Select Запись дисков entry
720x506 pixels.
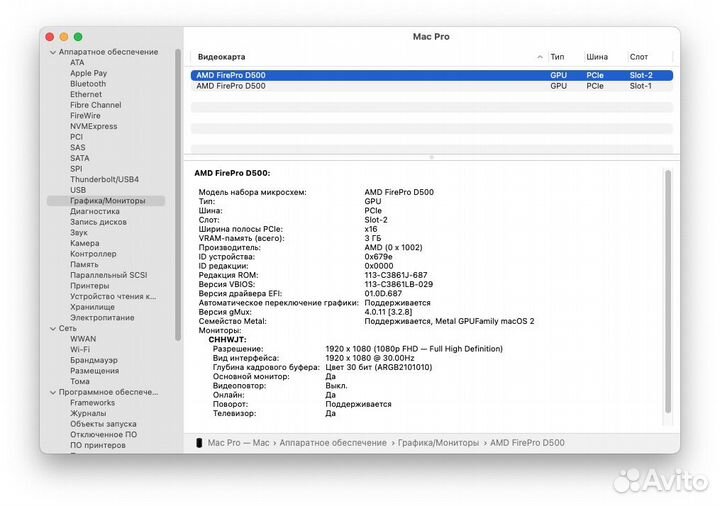(x=98, y=222)
